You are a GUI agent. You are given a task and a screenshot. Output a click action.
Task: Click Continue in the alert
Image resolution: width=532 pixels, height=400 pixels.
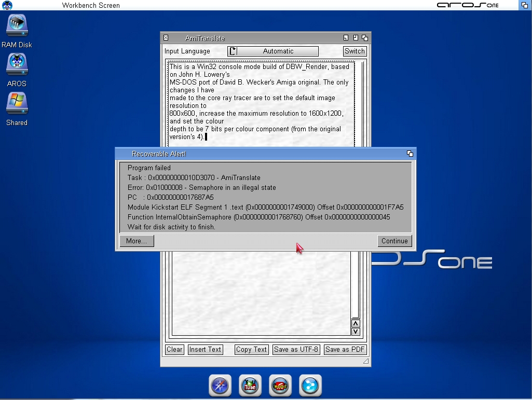pyautogui.click(x=394, y=241)
